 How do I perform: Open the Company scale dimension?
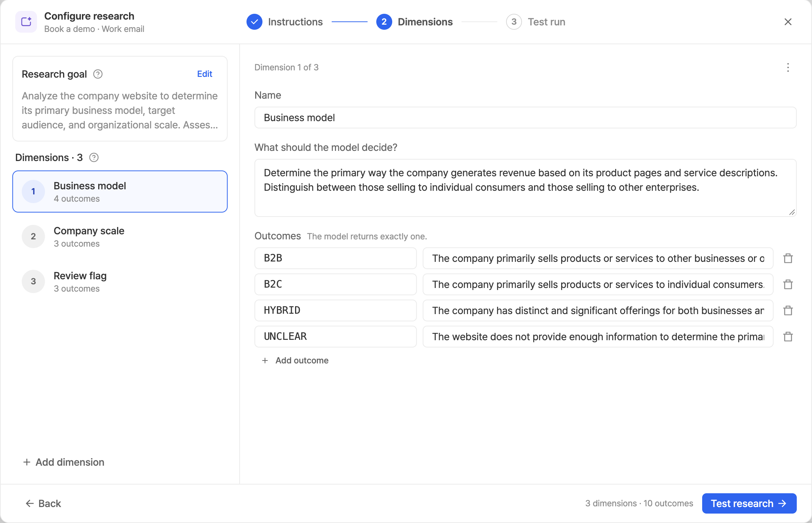[x=120, y=236]
